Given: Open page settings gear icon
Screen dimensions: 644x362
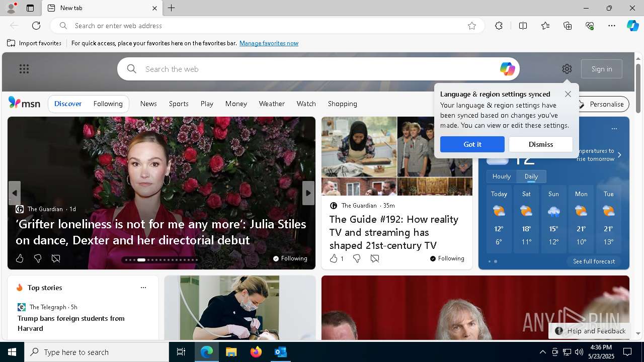Looking at the screenshot, I should tap(567, 69).
